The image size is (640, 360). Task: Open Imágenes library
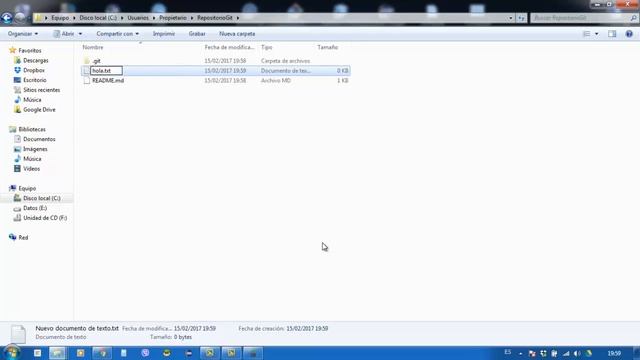[x=35, y=149]
